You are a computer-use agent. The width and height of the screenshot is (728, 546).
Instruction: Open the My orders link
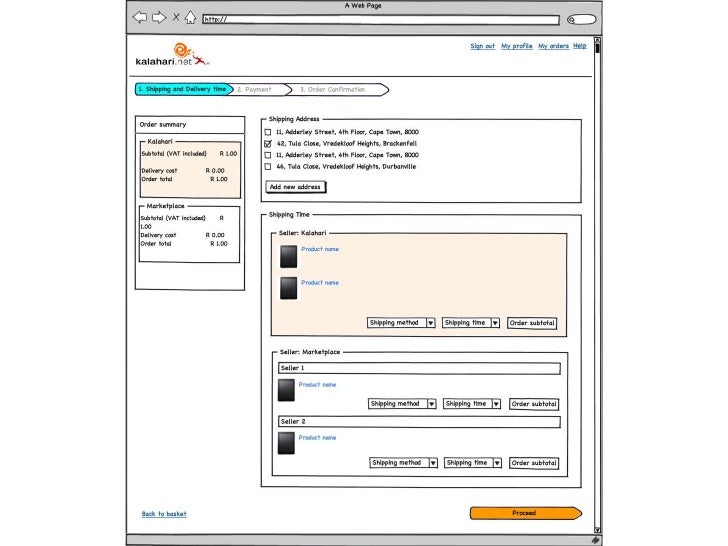[x=553, y=46]
